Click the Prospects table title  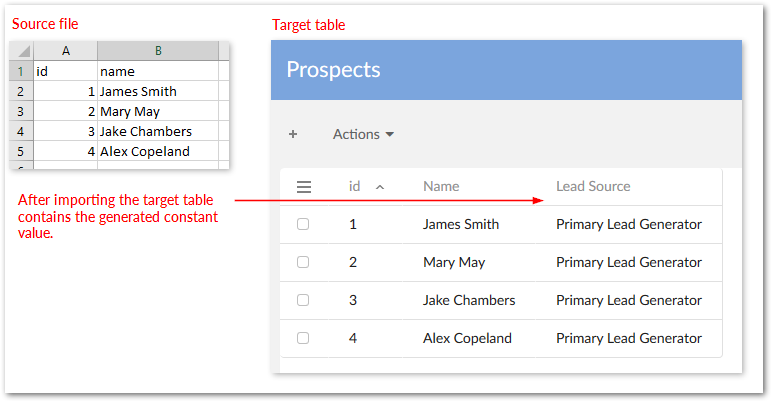coord(333,69)
